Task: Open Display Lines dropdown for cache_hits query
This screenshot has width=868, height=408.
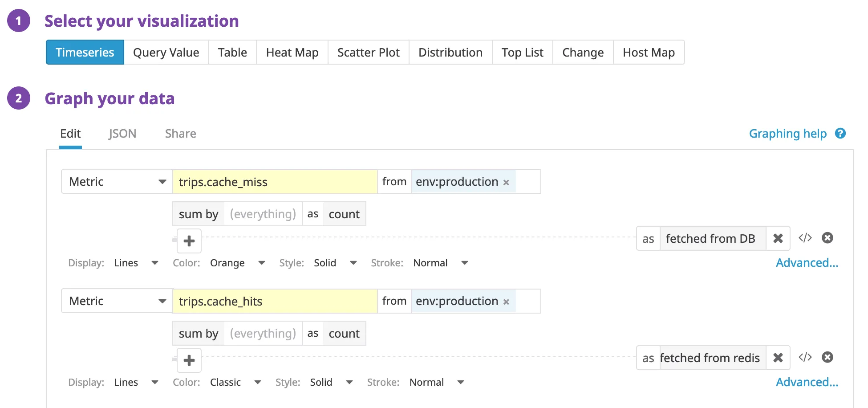Action: [136, 382]
